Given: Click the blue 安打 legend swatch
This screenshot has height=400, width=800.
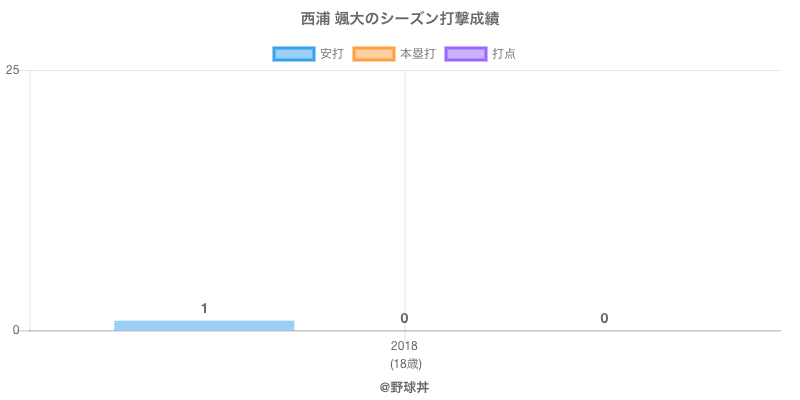Looking at the screenshot, I should (x=293, y=54).
